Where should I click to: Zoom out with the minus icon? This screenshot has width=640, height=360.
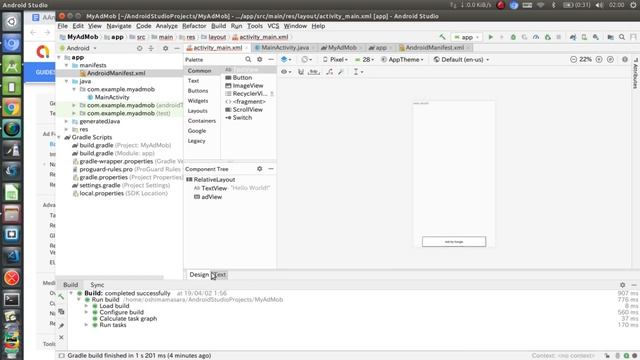pyautogui.click(x=573, y=60)
